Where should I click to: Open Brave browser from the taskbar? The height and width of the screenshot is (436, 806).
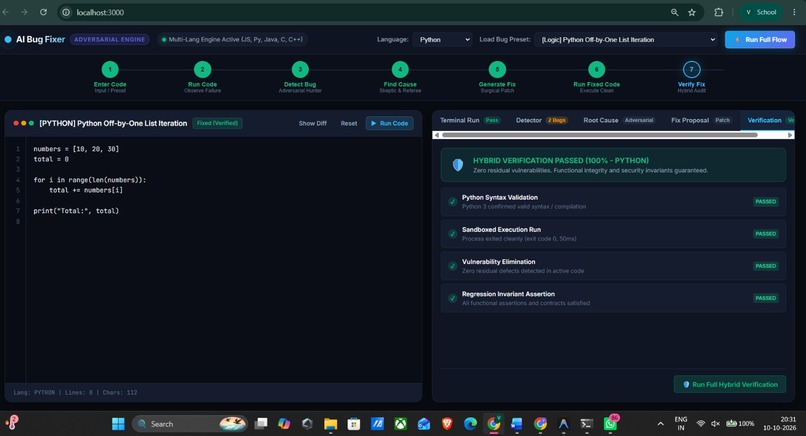pos(447,424)
